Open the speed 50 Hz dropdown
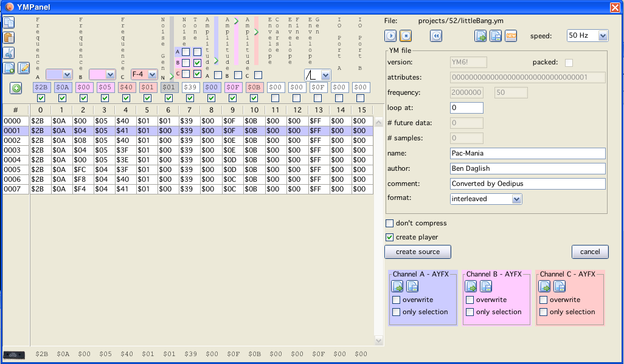The height and width of the screenshot is (364, 624). [587, 36]
